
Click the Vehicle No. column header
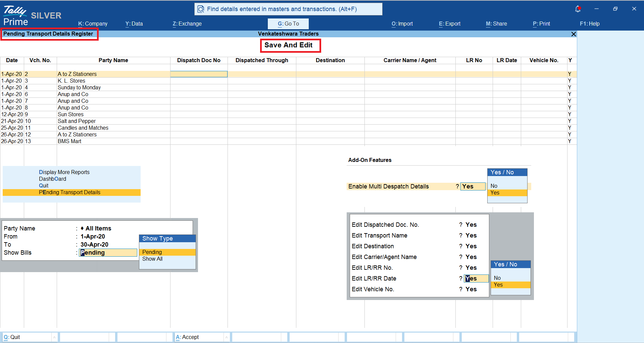pyautogui.click(x=544, y=60)
